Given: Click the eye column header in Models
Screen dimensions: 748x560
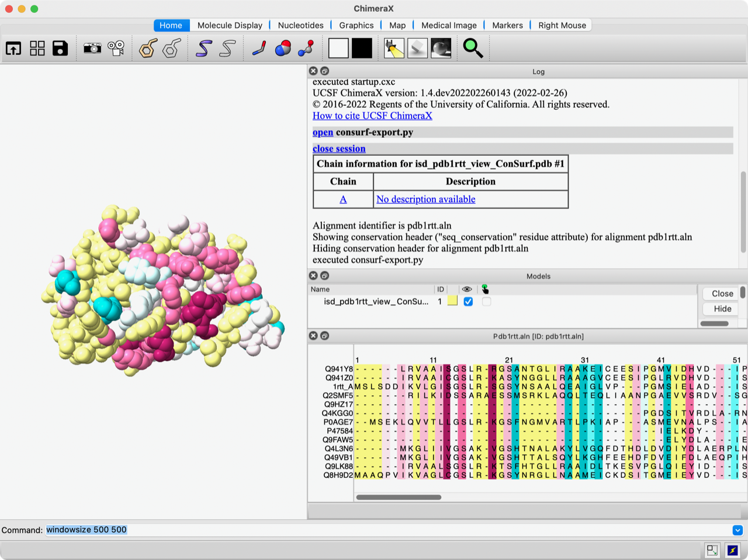Looking at the screenshot, I should 466,289.
